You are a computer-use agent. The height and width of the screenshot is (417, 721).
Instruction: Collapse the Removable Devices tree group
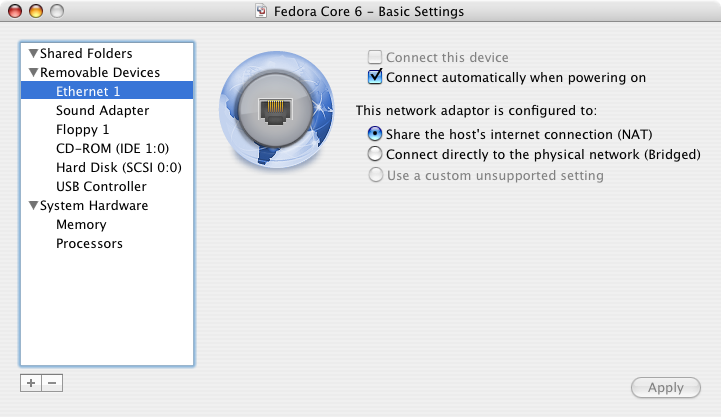point(34,73)
